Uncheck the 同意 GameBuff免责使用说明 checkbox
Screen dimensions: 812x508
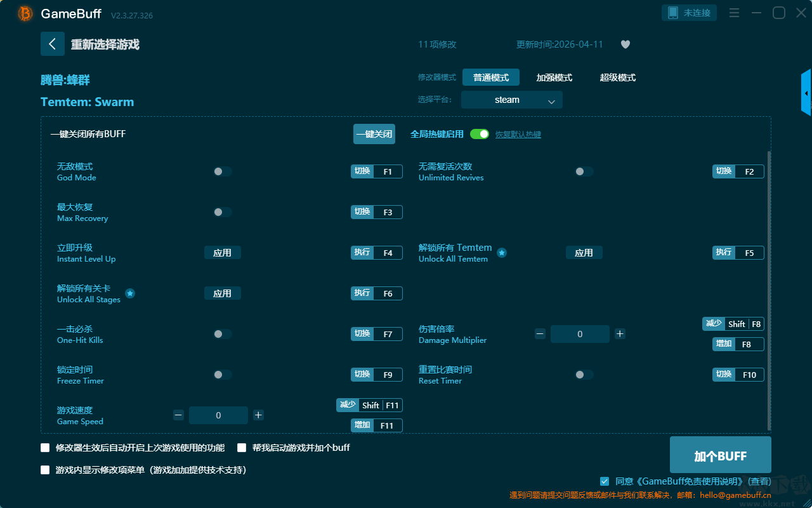tap(605, 481)
